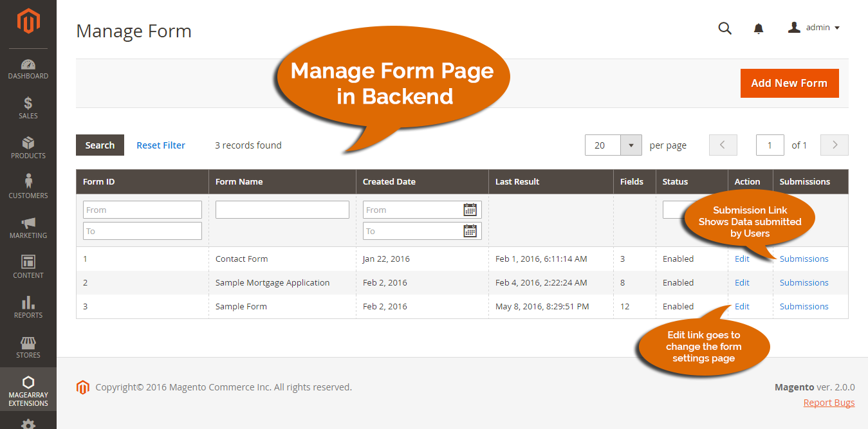Image resolution: width=868 pixels, height=429 pixels.
Task: Open the Marketing sidebar panel
Action: pos(28,228)
